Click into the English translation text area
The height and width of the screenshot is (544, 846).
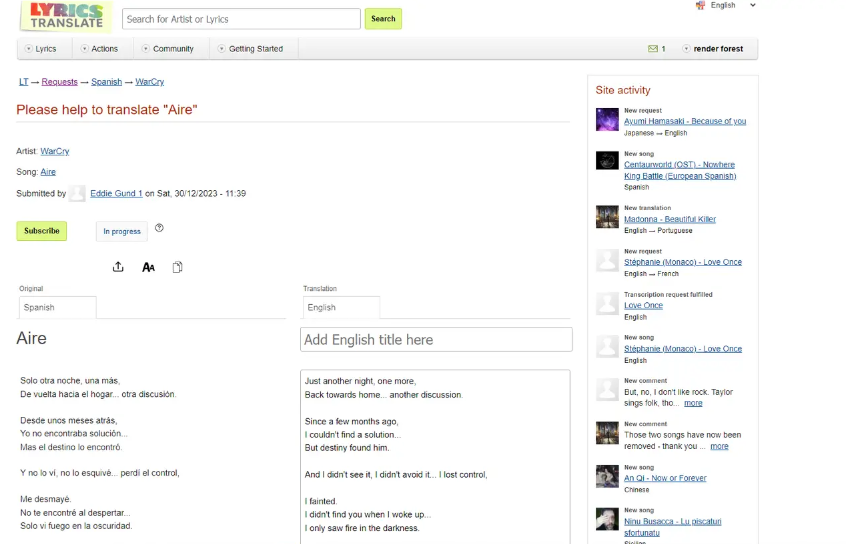point(435,457)
